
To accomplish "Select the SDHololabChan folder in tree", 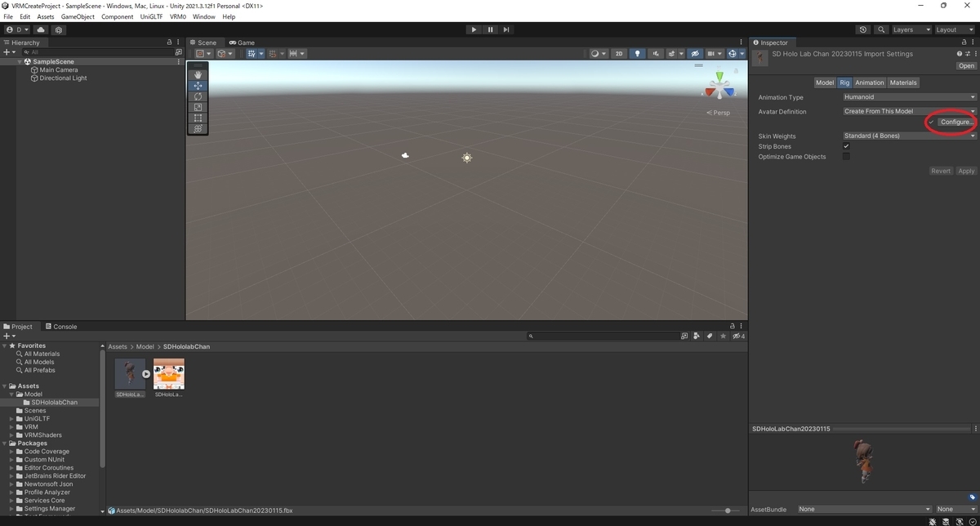I will point(55,402).
